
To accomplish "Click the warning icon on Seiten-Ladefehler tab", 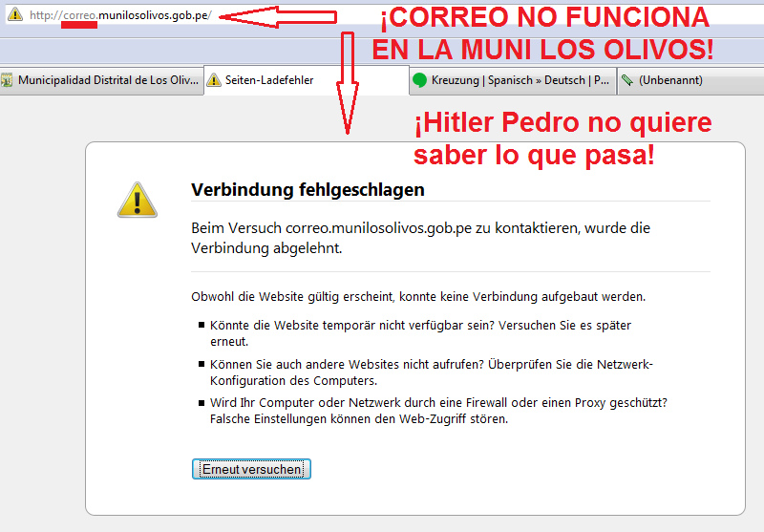I will 213,80.
